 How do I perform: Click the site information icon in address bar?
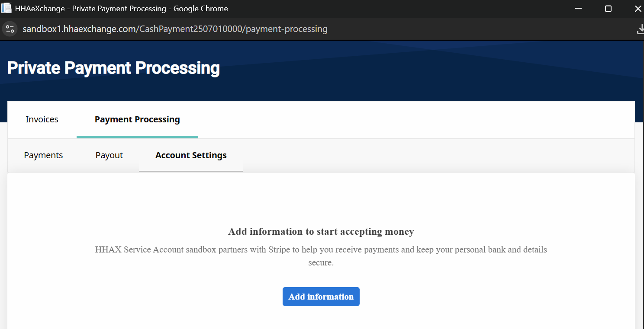click(x=10, y=29)
